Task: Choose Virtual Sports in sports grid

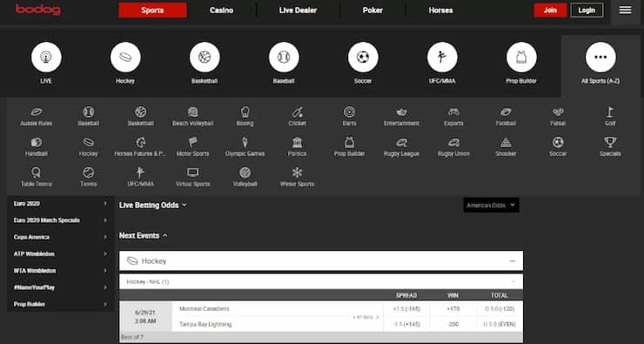Action: pos(192,178)
